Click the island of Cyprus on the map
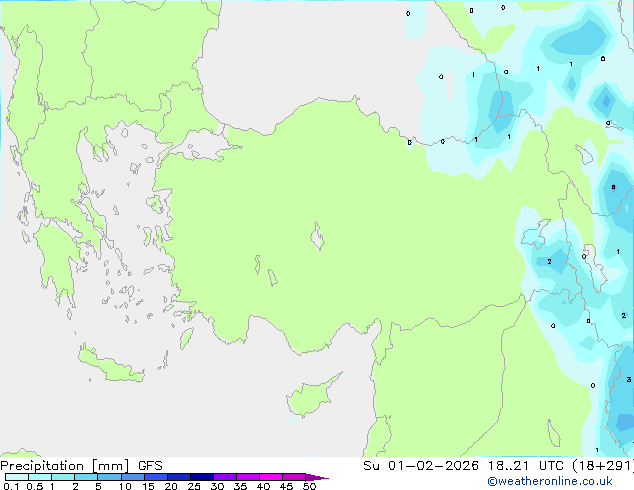This screenshot has height=490, width=634. [311, 397]
